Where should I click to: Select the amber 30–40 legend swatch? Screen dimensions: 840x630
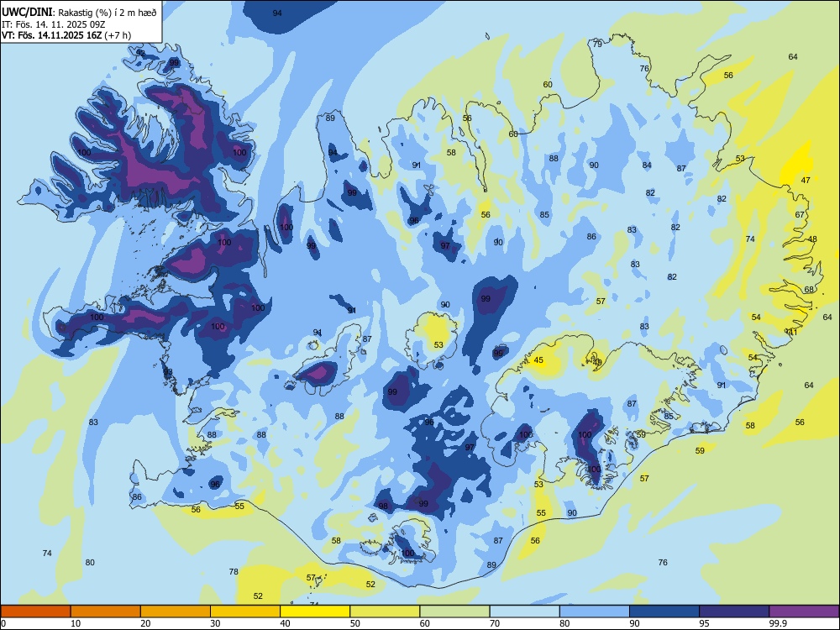(x=245, y=612)
